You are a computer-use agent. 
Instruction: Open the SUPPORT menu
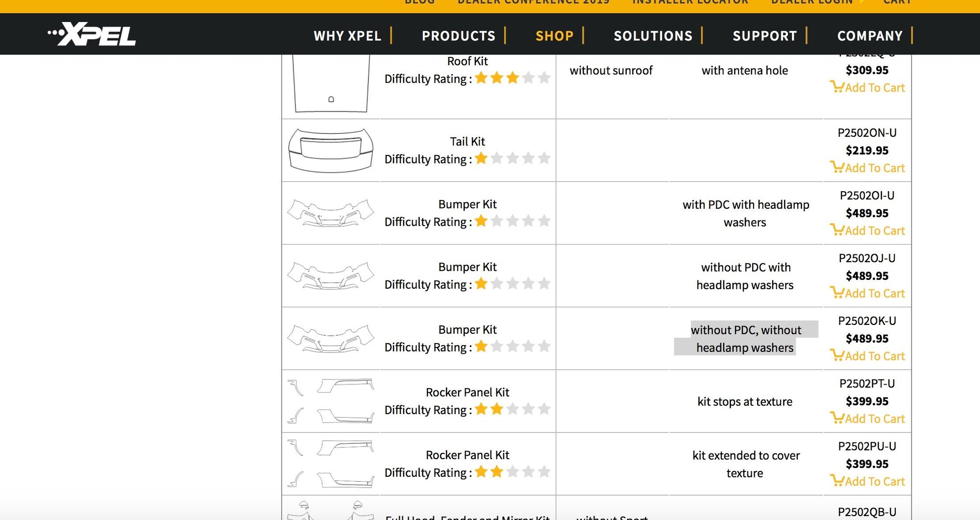pyautogui.click(x=765, y=36)
